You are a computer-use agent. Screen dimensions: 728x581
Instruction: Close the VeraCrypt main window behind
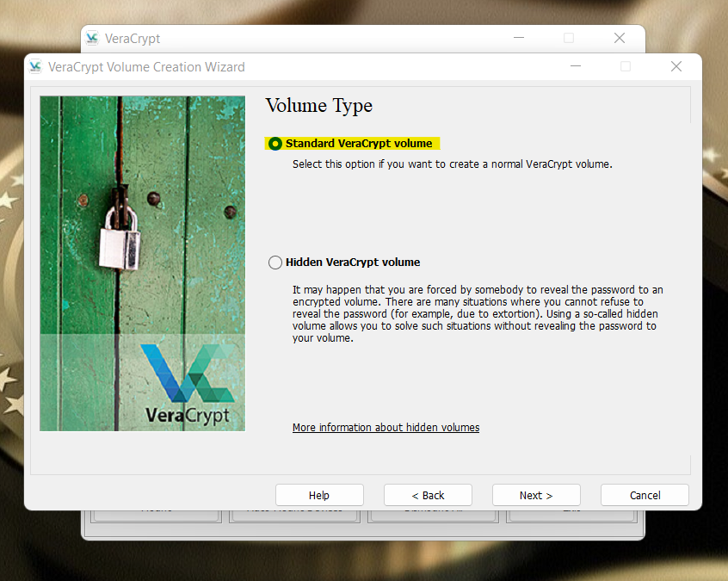[620, 38]
